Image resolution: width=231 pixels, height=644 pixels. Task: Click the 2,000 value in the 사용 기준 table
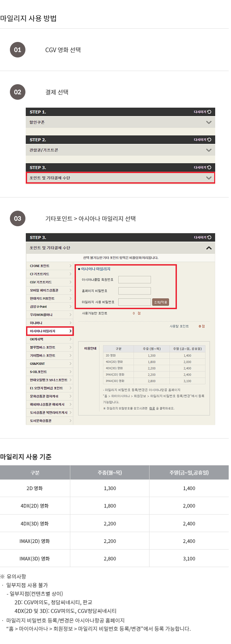(x=189, y=506)
